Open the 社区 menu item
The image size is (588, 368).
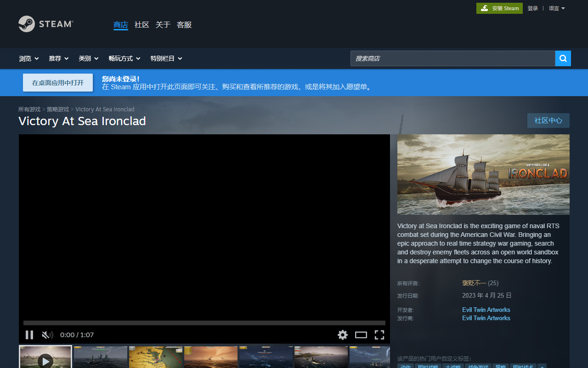142,25
